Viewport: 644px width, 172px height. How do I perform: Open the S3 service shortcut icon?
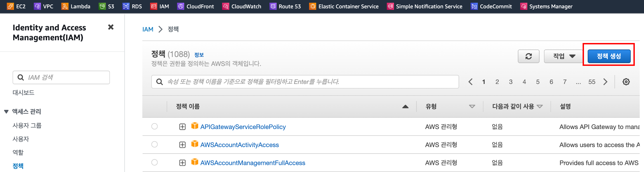click(x=102, y=6)
